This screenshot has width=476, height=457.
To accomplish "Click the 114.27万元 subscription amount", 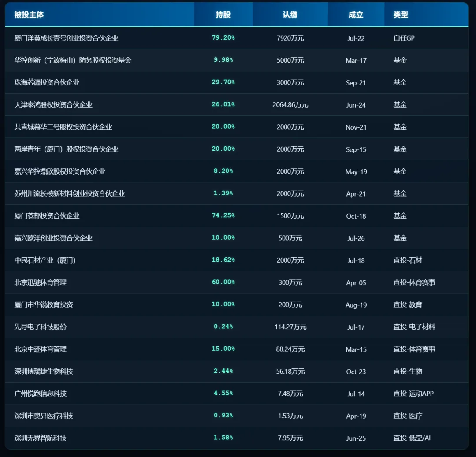I will pos(290,327).
